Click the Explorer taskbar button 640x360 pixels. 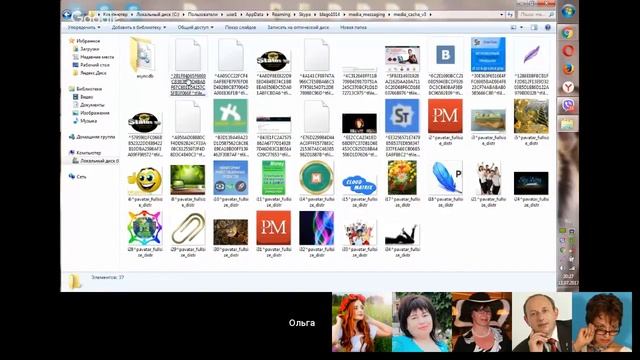[568, 123]
